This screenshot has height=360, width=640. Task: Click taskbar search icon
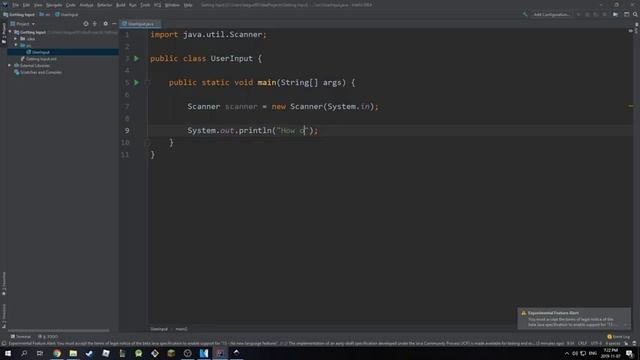[24, 353]
